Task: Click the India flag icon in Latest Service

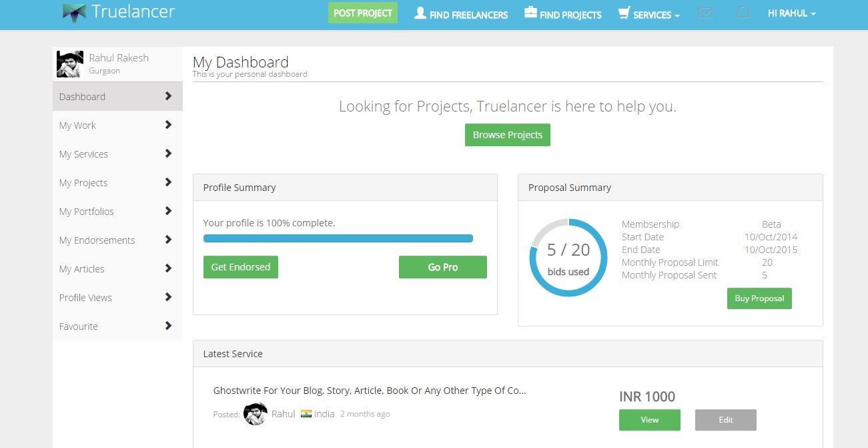Action: tap(306, 414)
